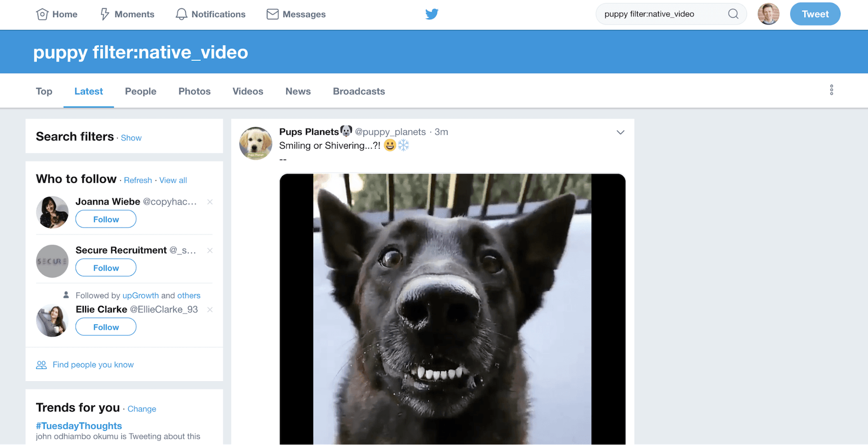
Task: Focus the search box with puppy query
Action: [661, 14]
